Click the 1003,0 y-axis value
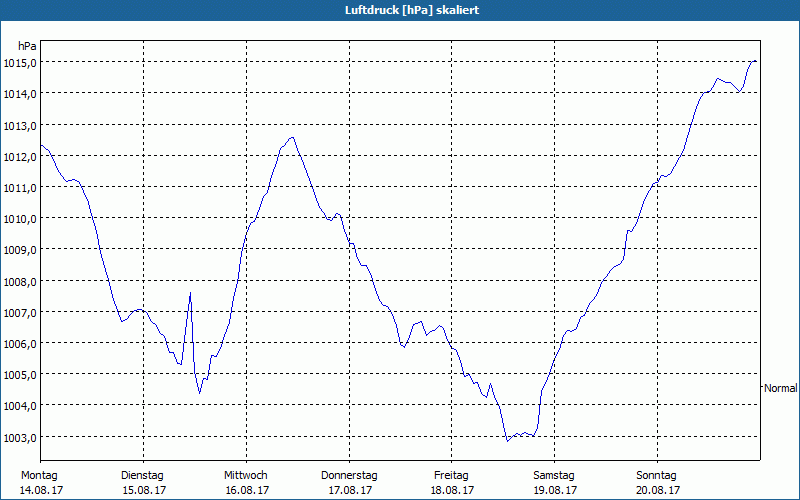800x500 pixels. pyautogui.click(x=20, y=438)
